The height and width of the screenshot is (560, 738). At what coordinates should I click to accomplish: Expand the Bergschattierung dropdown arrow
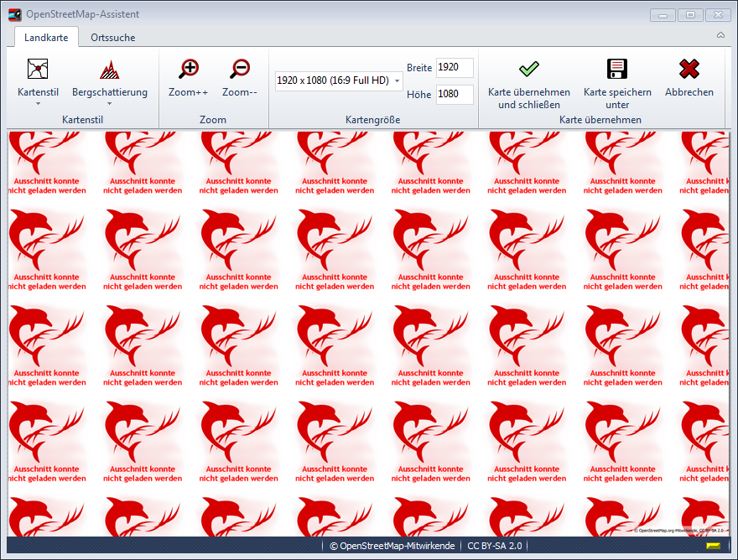pyautogui.click(x=109, y=104)
